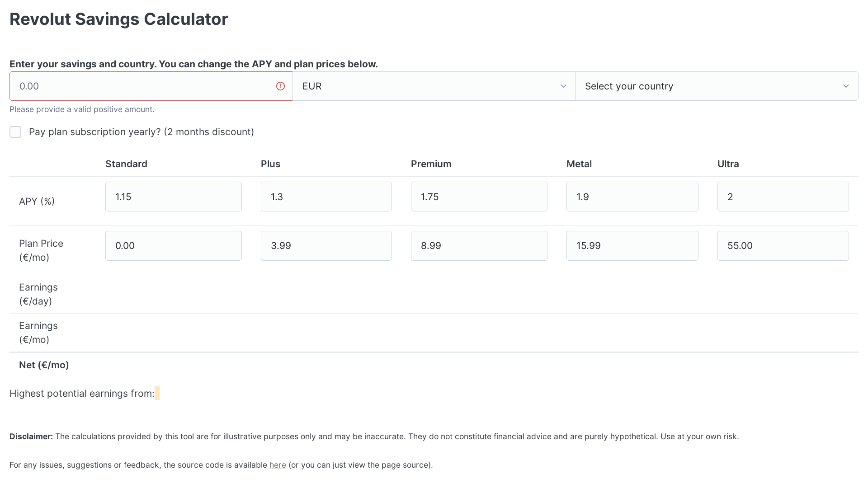Edit the Ultra plan price field
The image size is (868, 488).
(x=783, y=246)
